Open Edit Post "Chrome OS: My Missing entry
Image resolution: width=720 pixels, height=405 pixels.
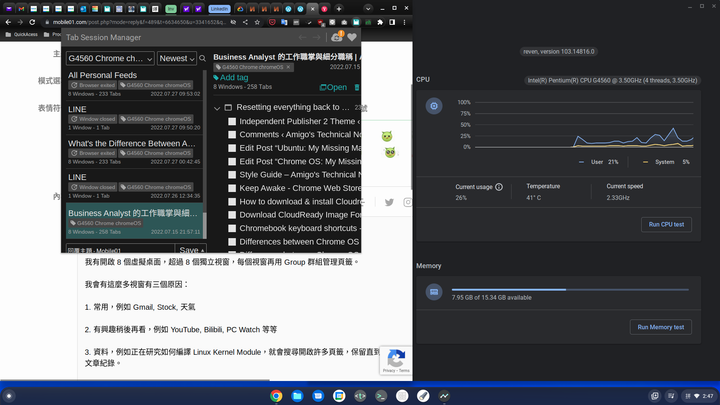click(295, 161)
